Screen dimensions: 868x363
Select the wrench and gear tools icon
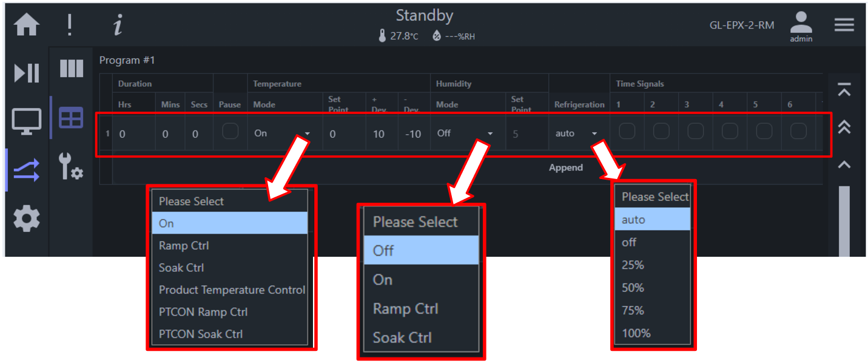coord(71,166)
